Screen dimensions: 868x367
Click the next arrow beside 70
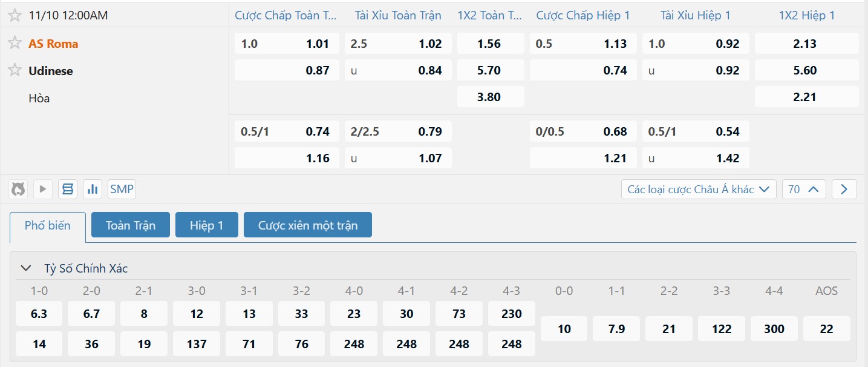[x=844, y=190]
